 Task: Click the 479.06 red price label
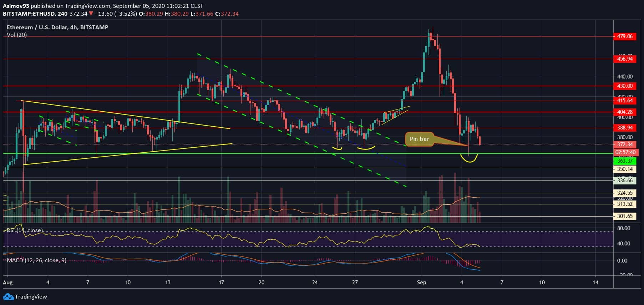click(x=624, y=36)
